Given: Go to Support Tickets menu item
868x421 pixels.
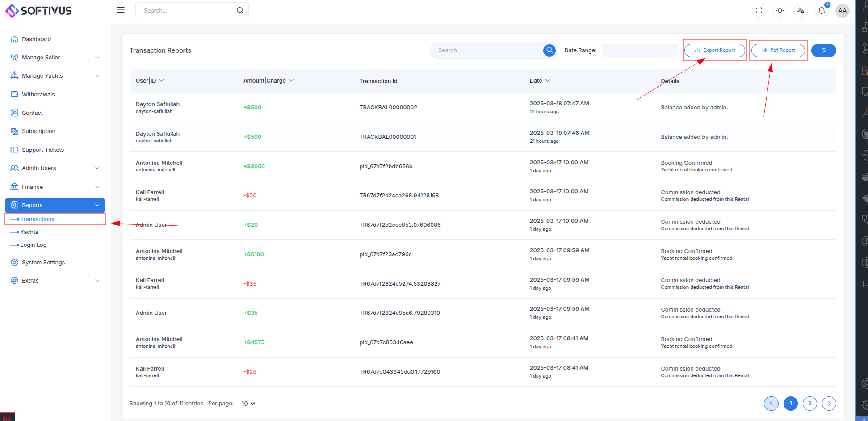Looking at the screenshot, I should pos(43,150).
